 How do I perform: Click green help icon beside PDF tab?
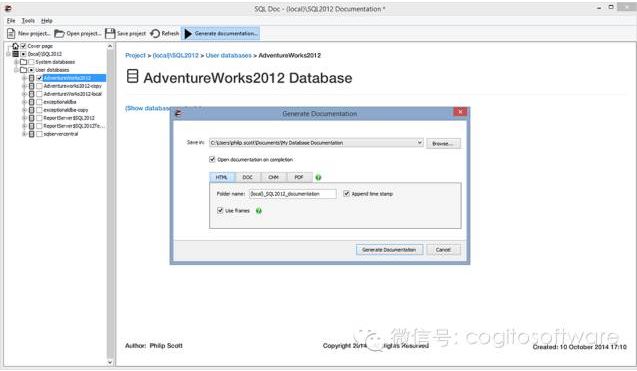click(318, 178)
